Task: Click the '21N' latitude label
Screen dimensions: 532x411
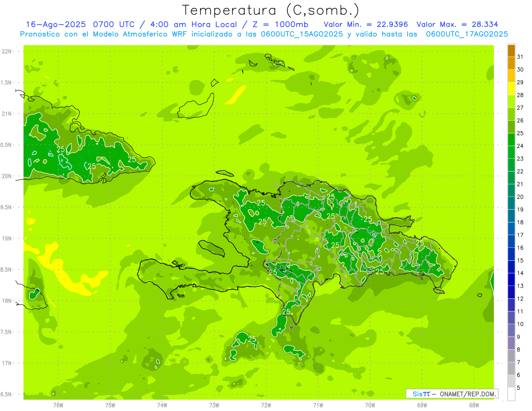Action: click(x=6, y=114)
